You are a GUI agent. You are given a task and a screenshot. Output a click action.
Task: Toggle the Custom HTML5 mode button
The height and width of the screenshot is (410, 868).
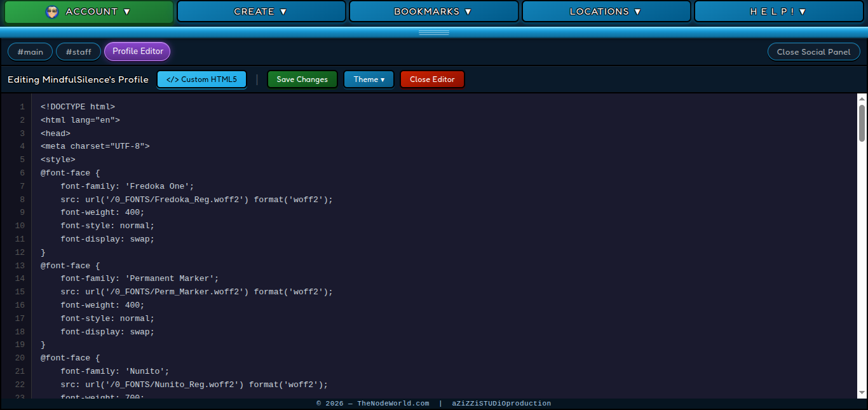(x=201, y=79)
